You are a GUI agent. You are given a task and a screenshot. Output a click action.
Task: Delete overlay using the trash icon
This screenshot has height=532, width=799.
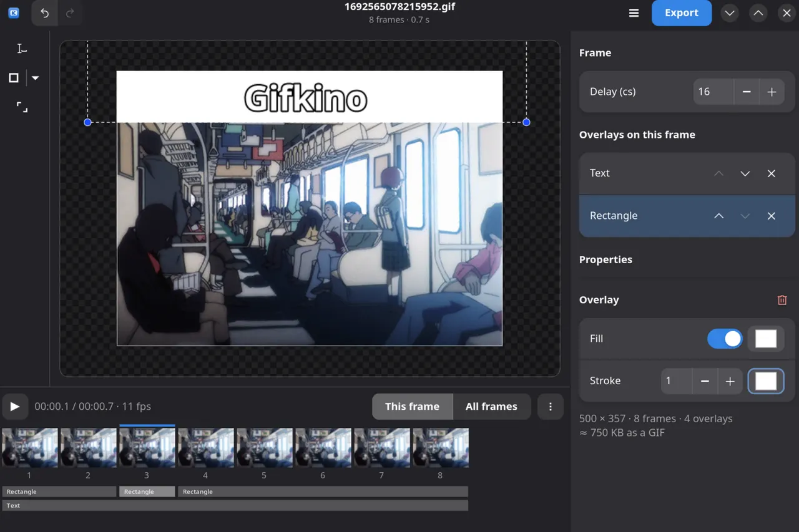click(782, 300)
